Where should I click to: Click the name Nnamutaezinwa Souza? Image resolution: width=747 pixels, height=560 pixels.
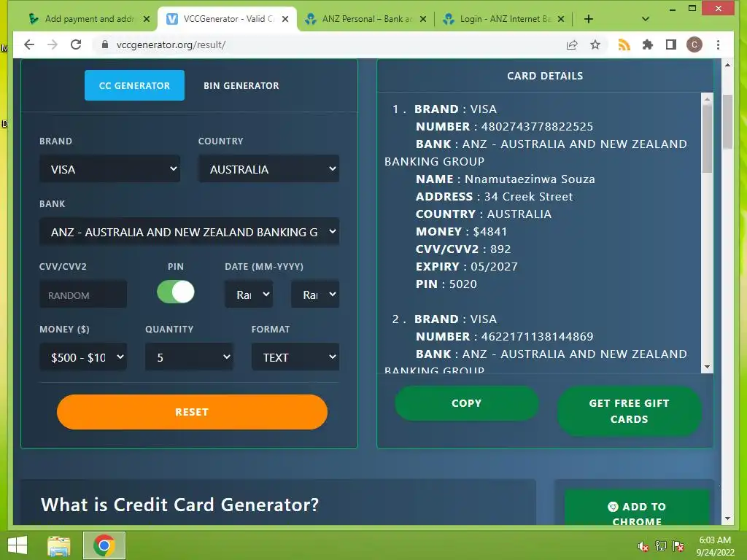[x=530, y=179]
